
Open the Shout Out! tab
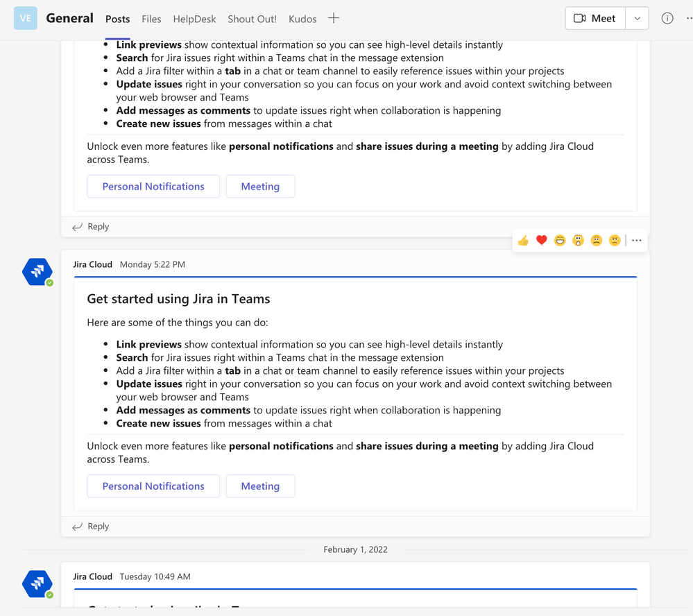coord(252,19)
